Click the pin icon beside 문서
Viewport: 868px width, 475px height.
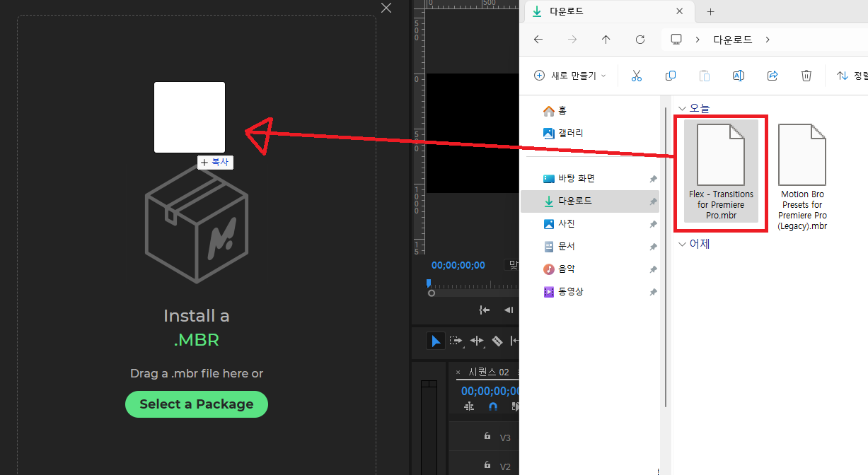coord(653,247)
